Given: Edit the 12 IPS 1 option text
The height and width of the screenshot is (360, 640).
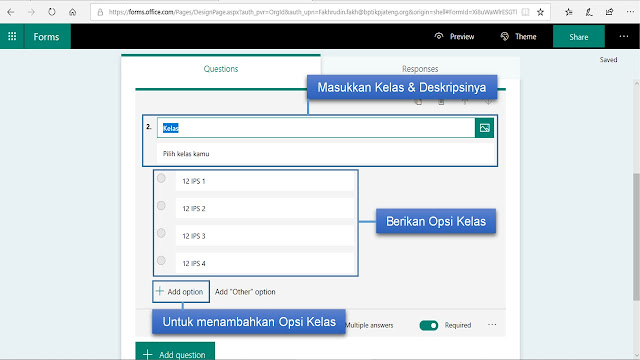Looking at the screenshot, I should click(x=264, y=181).
